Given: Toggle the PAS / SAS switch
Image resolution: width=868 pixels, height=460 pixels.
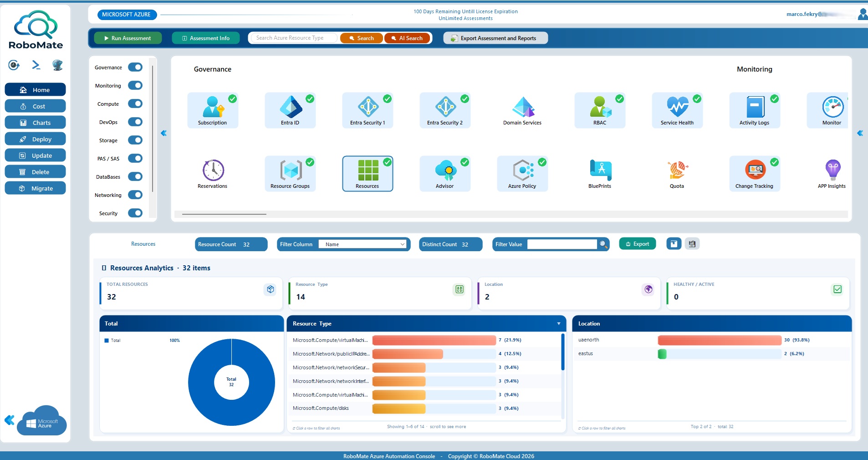Looking at the screenshot, I should tap(135, 159).
